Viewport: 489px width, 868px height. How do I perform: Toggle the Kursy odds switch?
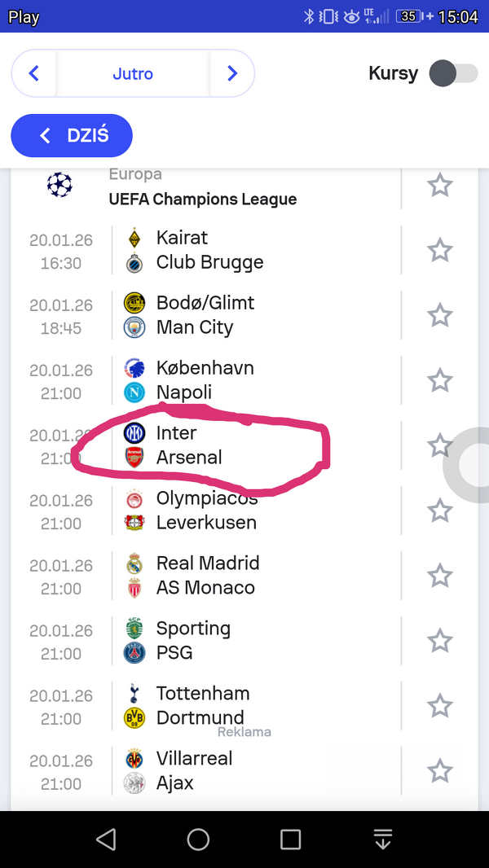pyautogui.click(x=453, y=73)
